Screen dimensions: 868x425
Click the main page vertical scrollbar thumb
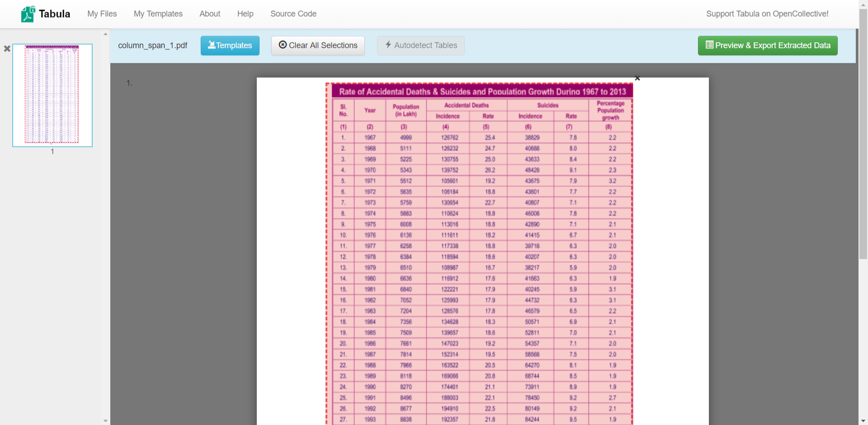(863, 136)
